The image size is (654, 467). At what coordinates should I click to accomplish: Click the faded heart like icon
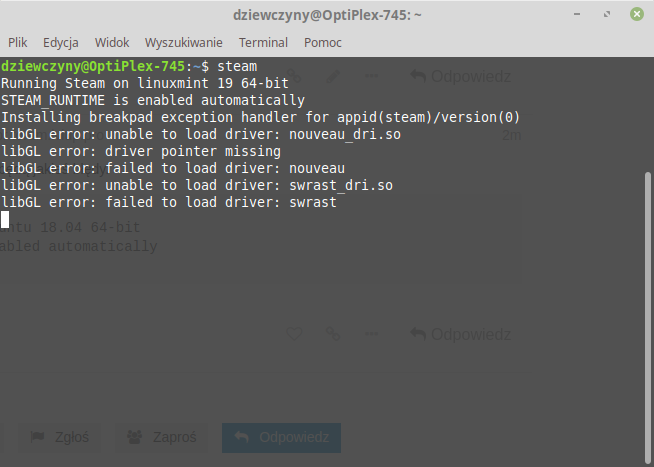tap(294, 334)
